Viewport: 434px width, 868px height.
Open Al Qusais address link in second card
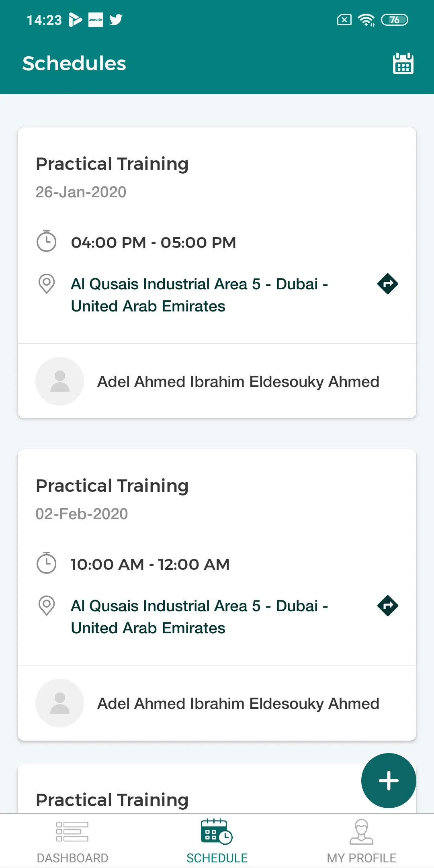(x=199, y=617)
